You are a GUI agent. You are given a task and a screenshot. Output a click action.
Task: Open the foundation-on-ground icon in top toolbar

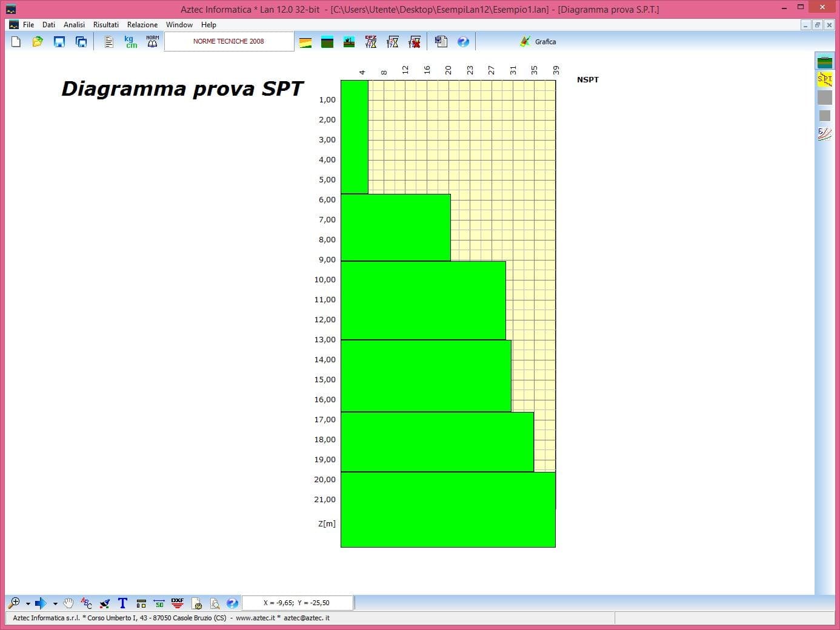click(x=349, y=42)
